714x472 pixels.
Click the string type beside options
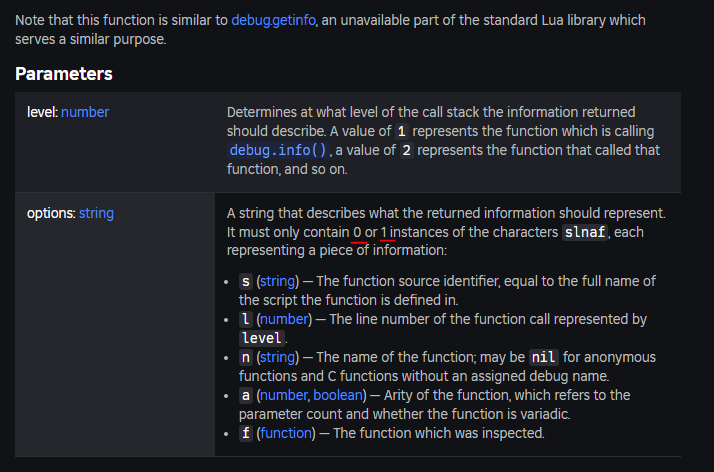tap(96, 213)
